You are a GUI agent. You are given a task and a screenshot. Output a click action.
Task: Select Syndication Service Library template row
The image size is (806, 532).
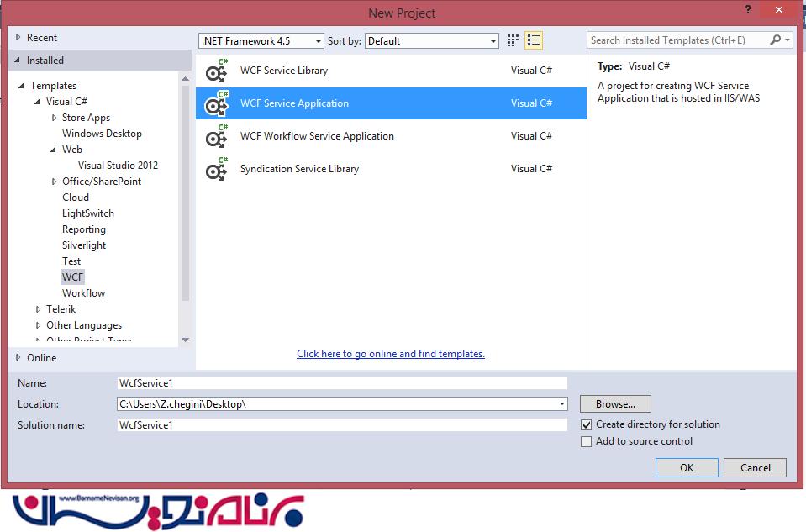[391, 169]
